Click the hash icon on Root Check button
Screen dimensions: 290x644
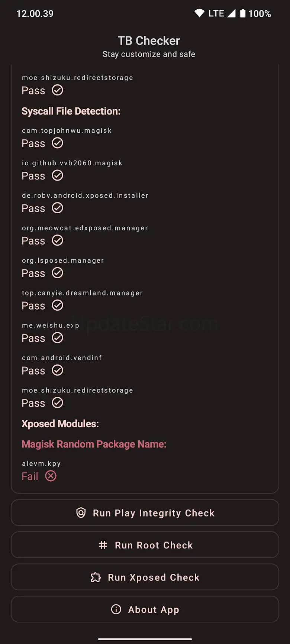(x=103, y=545)
